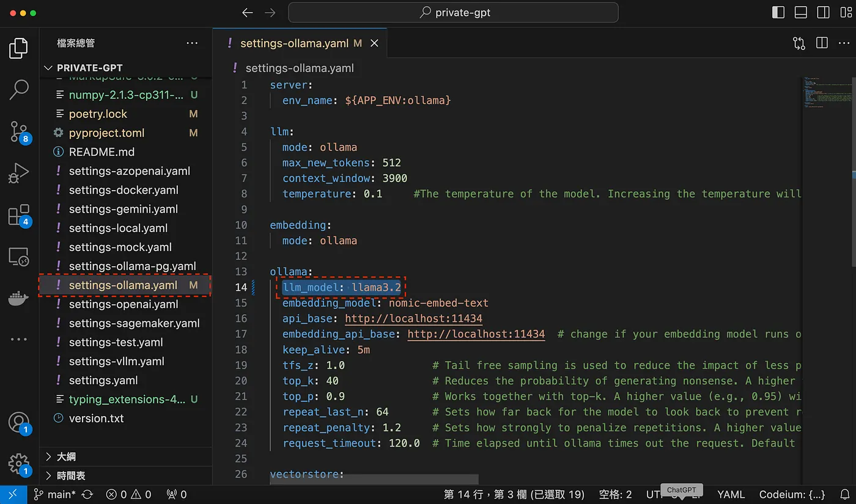Screen dimensions: 856x504
Task: Open the Extensions view with badge 4
Action: coord(19,215)
